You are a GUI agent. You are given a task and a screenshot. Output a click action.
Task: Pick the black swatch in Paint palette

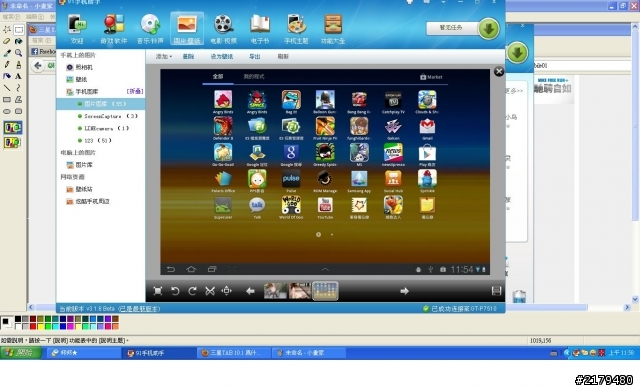[18, 319]
